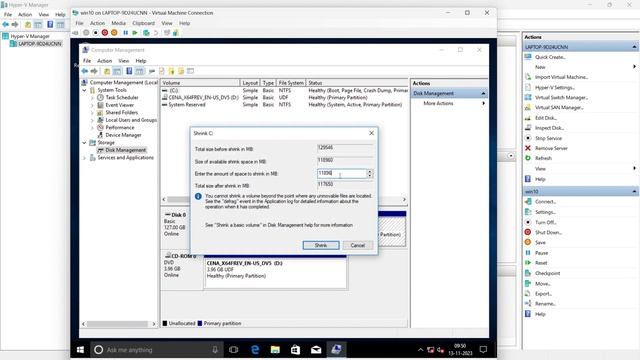Select Task Scheduler in Computer Management tree

click(122, 98)
